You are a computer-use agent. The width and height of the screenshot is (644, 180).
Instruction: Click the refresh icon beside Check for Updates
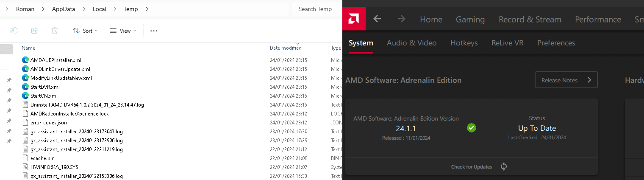click(504, 167)
